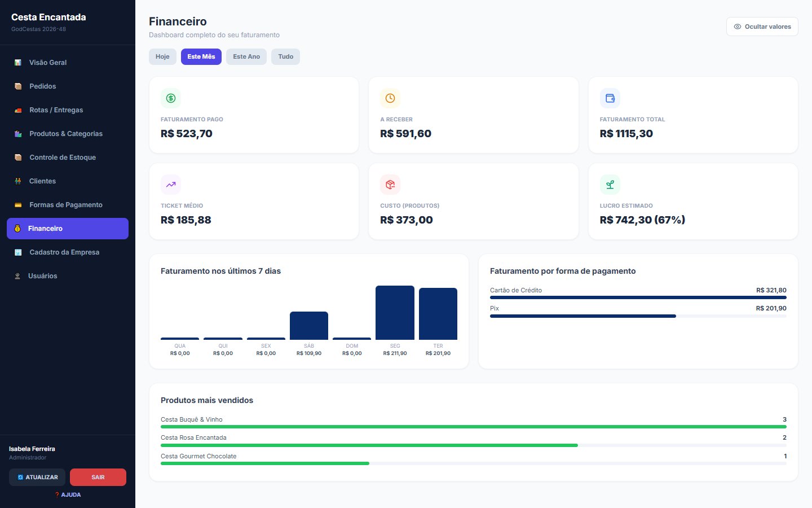Click the Faturamento Total value R$ 1115,30
The width and height of the screenshot is (812, 508).
click(x=626, y=134)
